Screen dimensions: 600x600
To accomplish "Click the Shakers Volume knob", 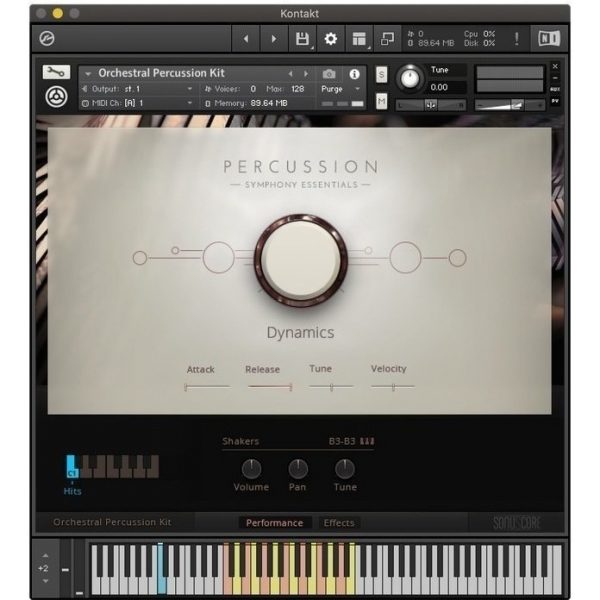I will pos(251,469).
